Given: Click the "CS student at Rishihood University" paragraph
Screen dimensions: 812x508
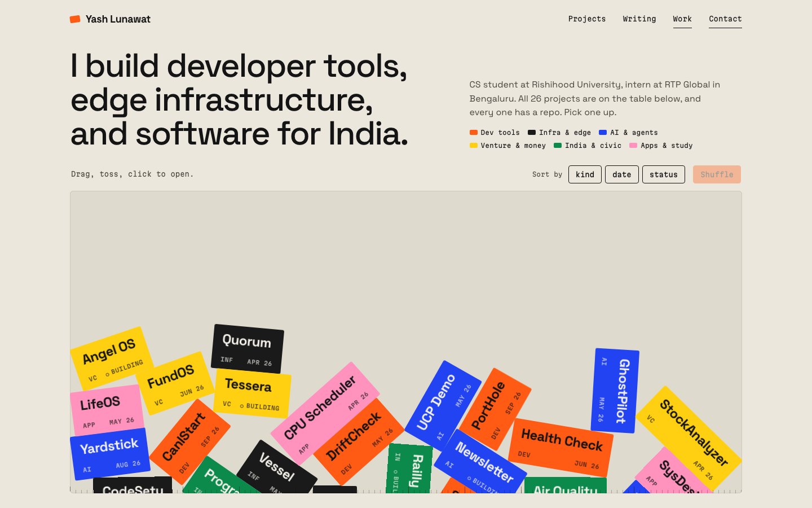Looking at the screenshot, I should point(595,98).
